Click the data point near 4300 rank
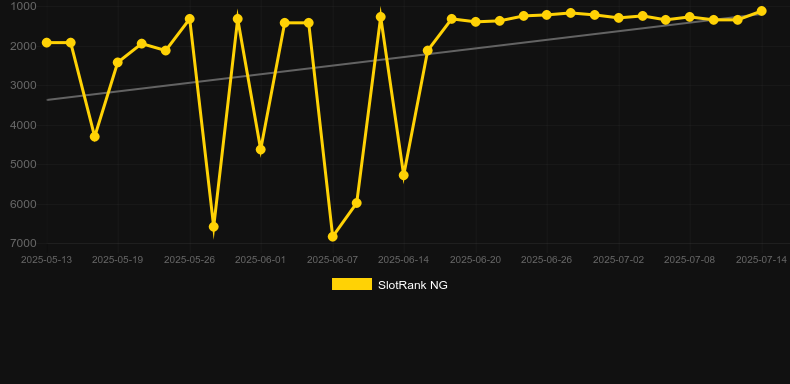Screen dimensions: 790x384 [x=95, y=137]
